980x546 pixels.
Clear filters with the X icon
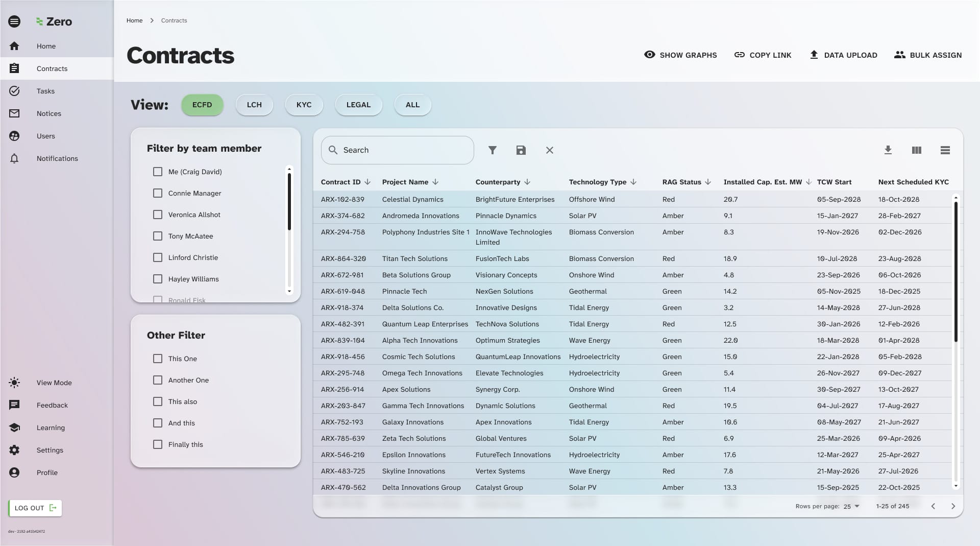coord(549,150)
